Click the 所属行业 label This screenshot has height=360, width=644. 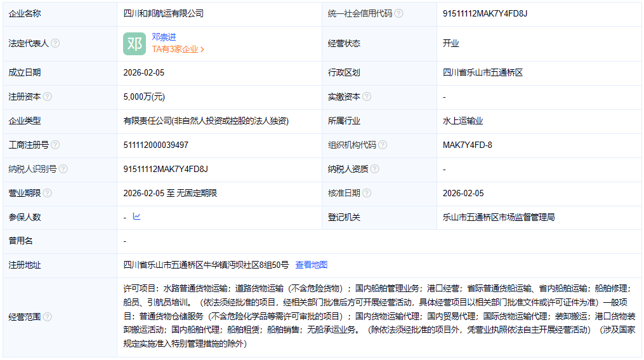[x=344, y=121]
